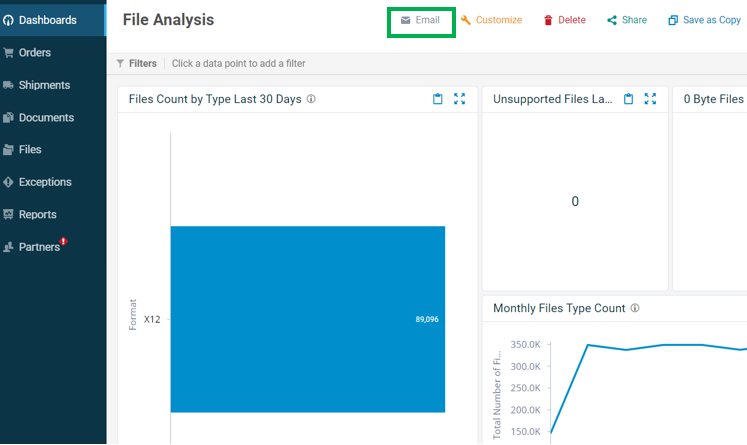Click the Reports presentation icon
Image resolution: width=747 pixels, height=445 pixels.
point(8,214)
